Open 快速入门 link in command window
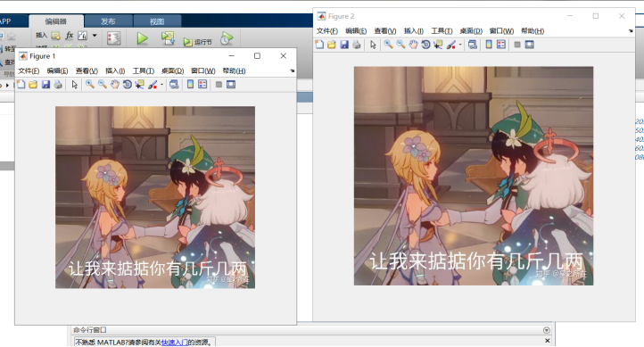 click(175, 342)
